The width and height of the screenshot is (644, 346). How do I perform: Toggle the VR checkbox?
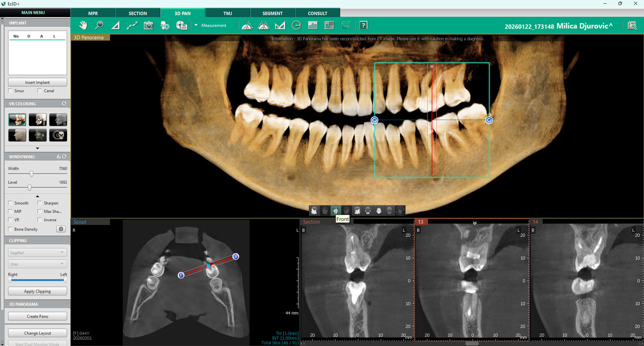(x=11, y=220)
